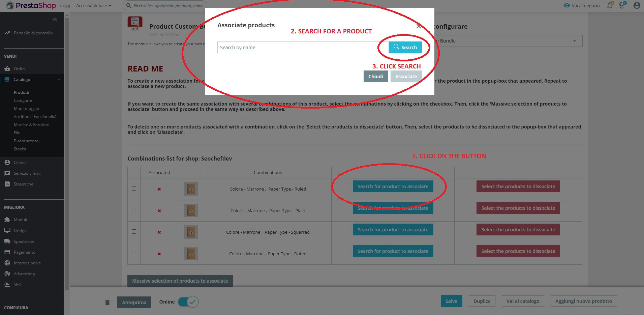This screenshot has height=315, width=644.
Task: Check the Paper Type Ruled combination checkbox
Action: (134, 189)
